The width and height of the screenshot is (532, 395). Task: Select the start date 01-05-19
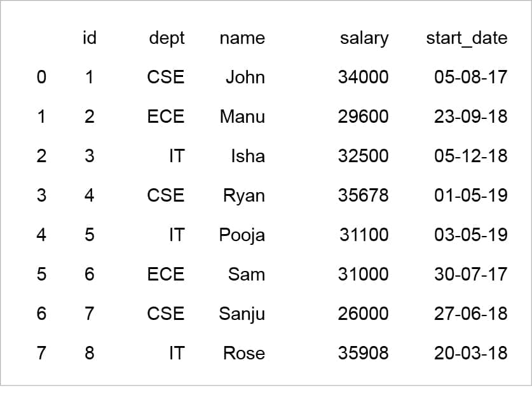(x=471, y=196)
